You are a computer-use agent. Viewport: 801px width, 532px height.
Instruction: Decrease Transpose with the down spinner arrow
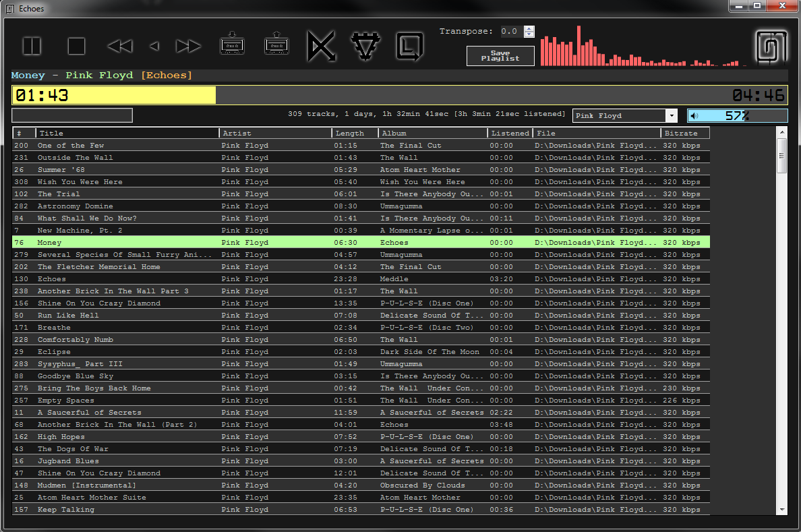point(529,35)
